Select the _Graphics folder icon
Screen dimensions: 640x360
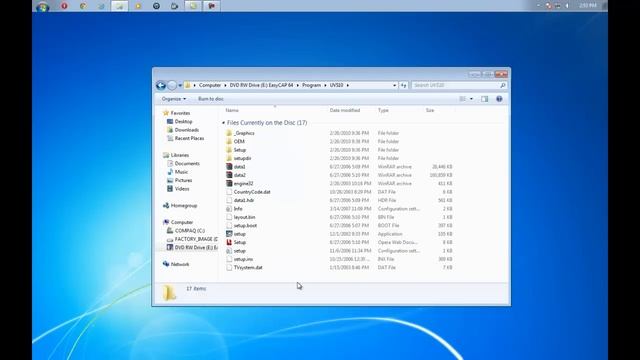(229, 133)
